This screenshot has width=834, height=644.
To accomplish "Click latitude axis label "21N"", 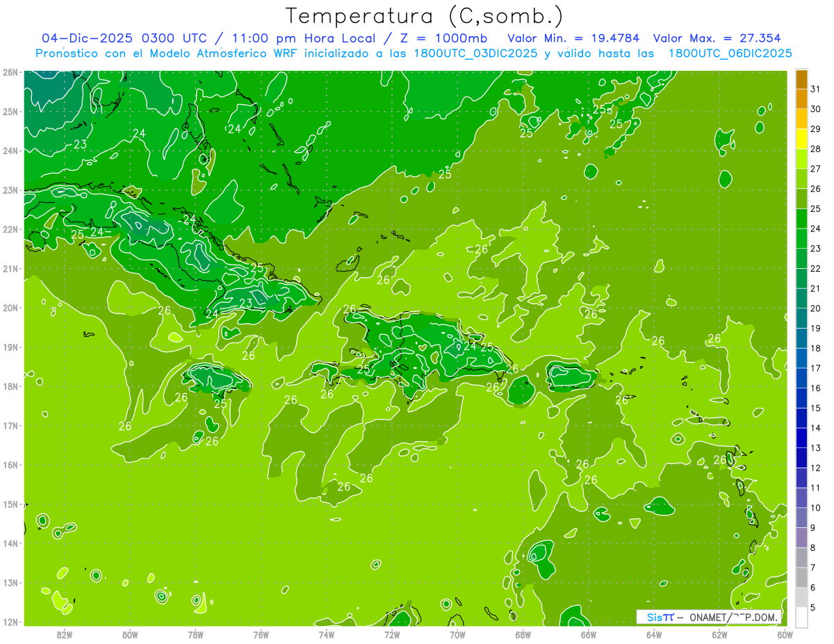I will tap(10, 268).
